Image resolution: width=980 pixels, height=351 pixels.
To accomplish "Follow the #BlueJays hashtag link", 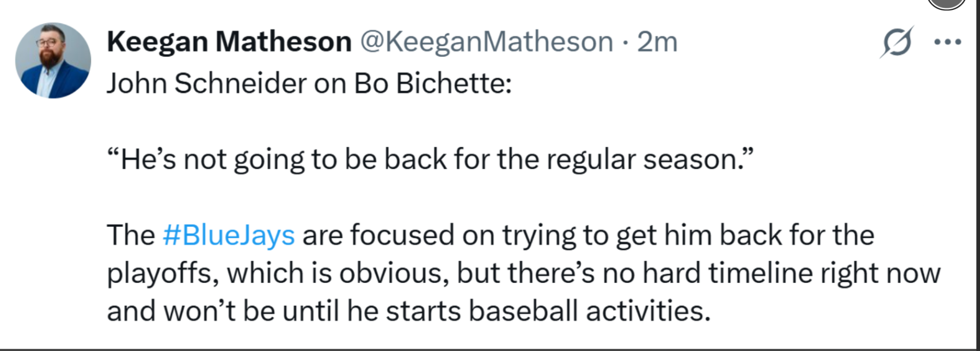I will [x=229, y=236].
